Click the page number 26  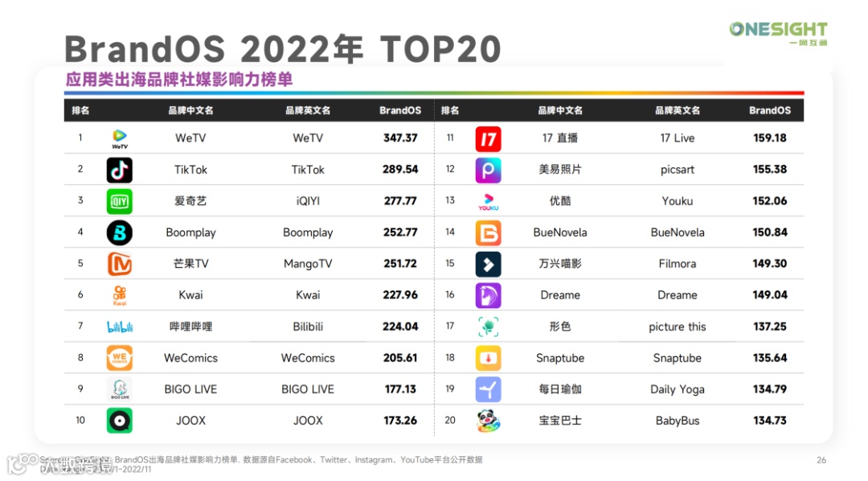[821, 460]
